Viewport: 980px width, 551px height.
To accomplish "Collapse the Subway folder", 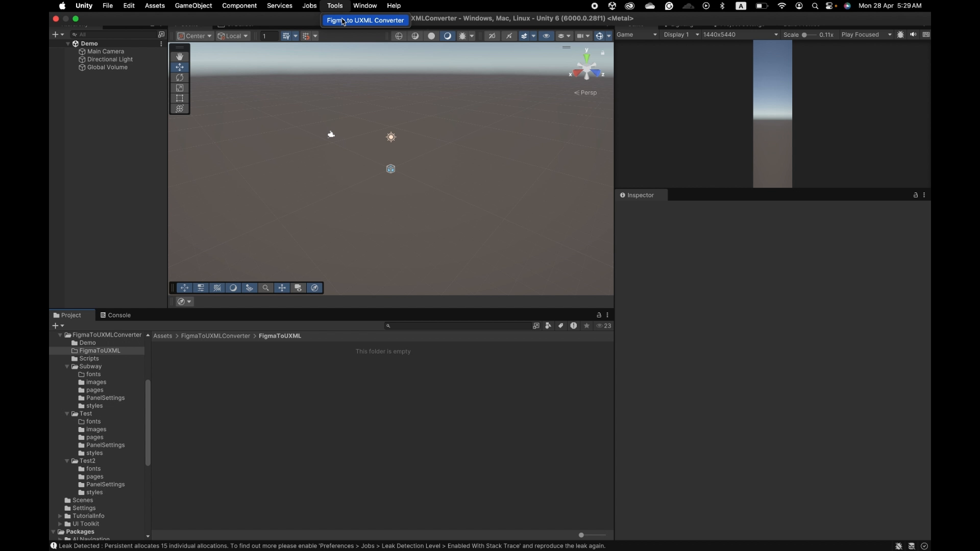I will [67, 367].
